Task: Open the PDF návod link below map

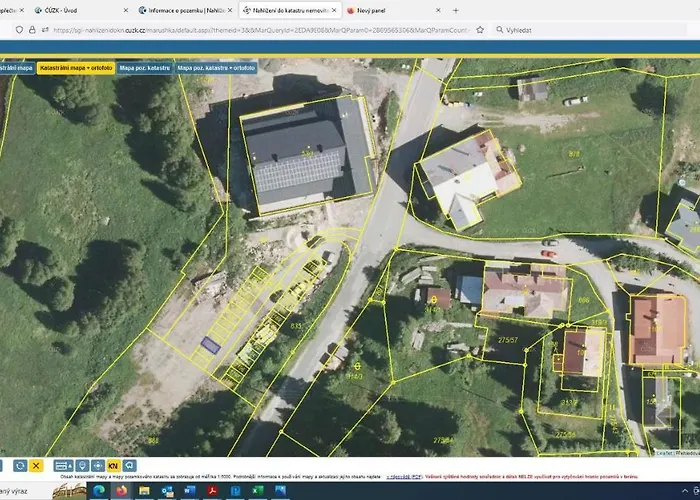Action: tap(405, 477)
